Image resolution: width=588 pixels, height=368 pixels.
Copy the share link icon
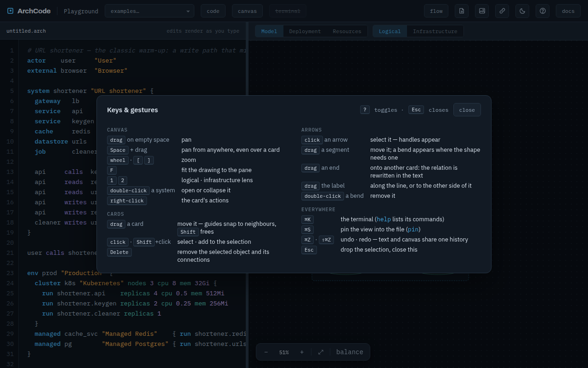[502, 11]
